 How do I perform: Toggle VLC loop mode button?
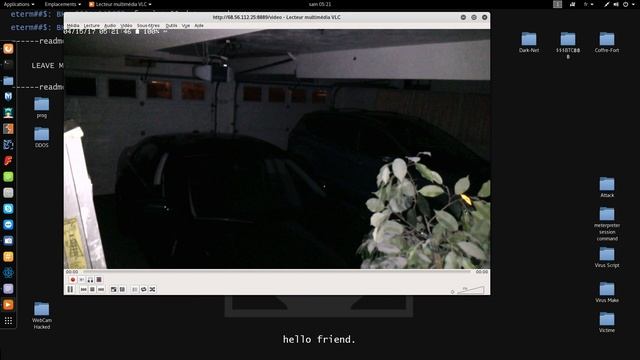coord(144,289)
